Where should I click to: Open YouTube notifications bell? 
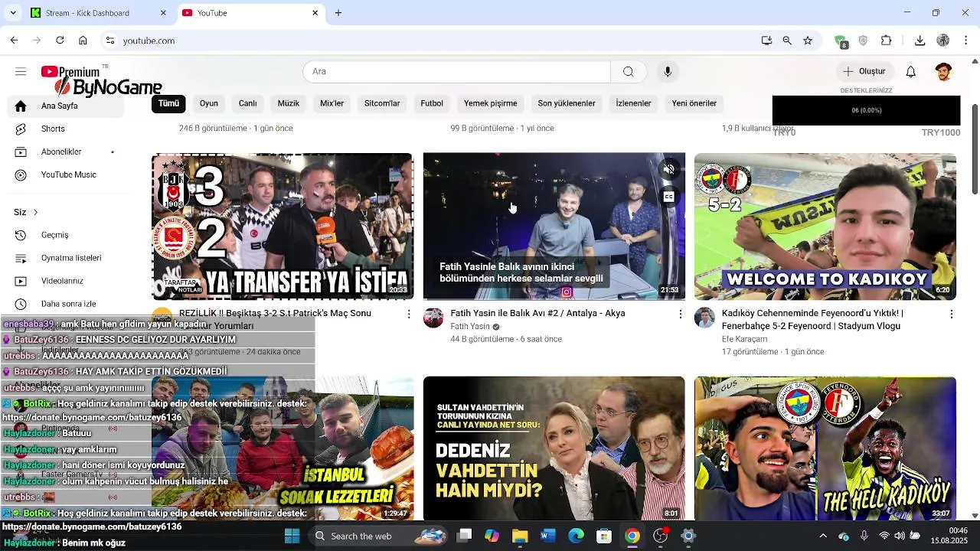point(910,71)
